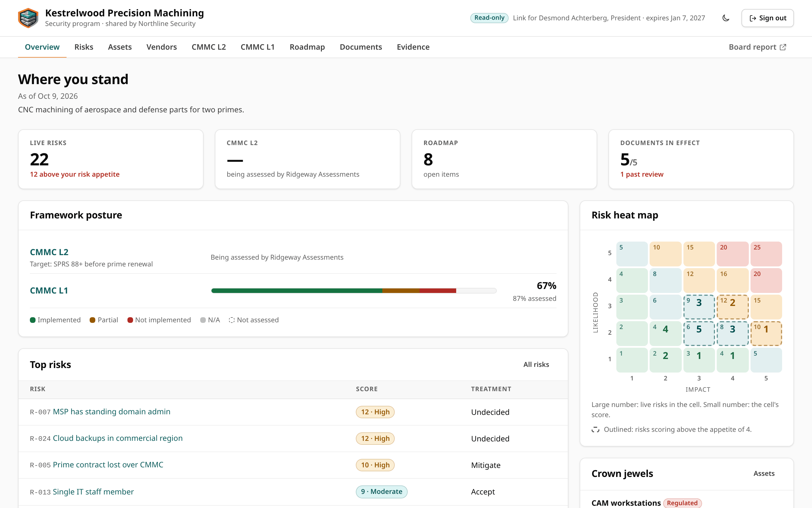Select the Overview tab
Viewport: 812px width, 508px height.
(x=42, y=47)
